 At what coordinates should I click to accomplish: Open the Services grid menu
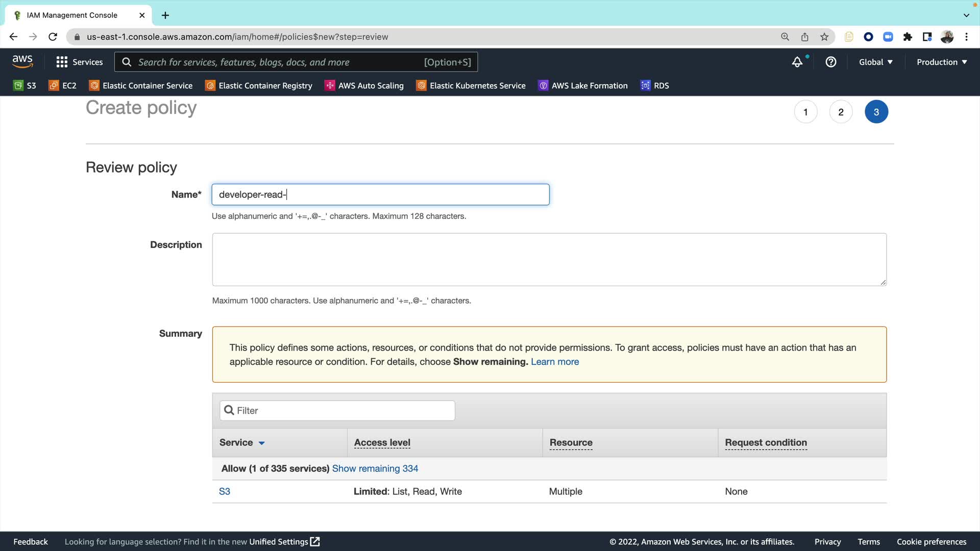[79, 62]
